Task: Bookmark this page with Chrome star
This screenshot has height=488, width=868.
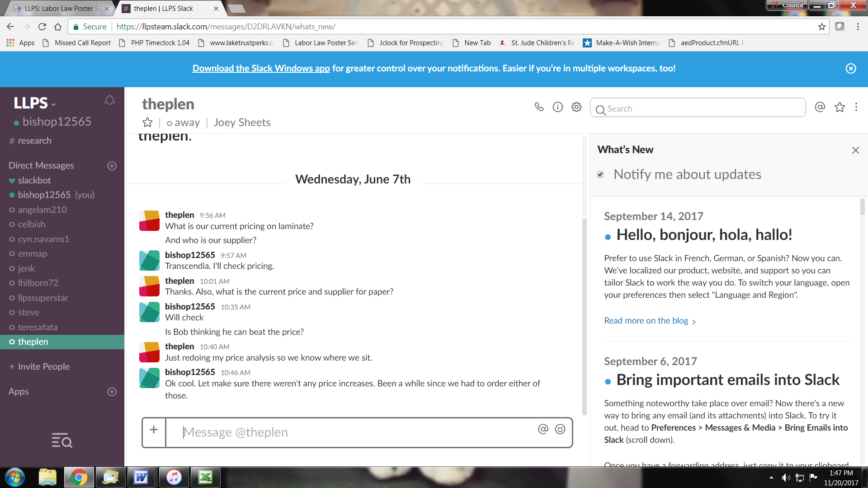Action: point(821,27)
